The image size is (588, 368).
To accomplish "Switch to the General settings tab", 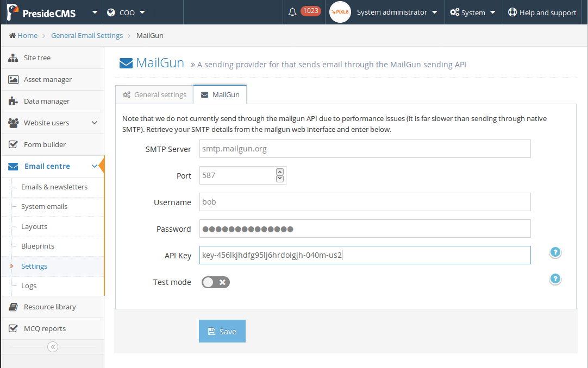I will point(154,95).
